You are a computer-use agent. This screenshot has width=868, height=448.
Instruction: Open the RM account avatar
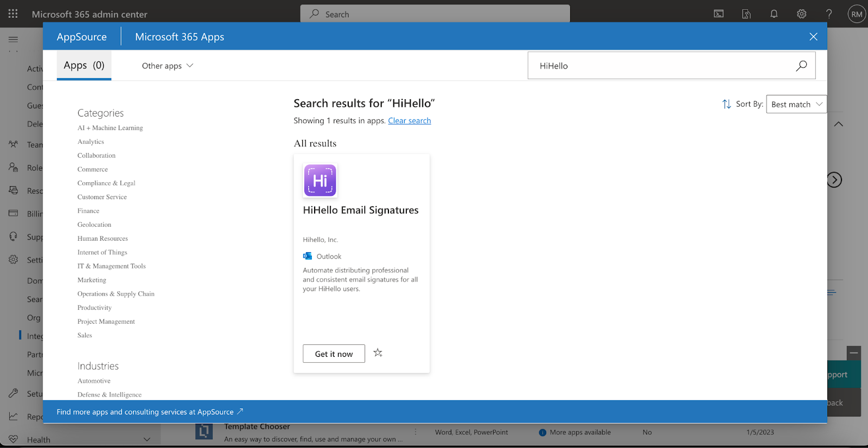[x=857, y=14]
